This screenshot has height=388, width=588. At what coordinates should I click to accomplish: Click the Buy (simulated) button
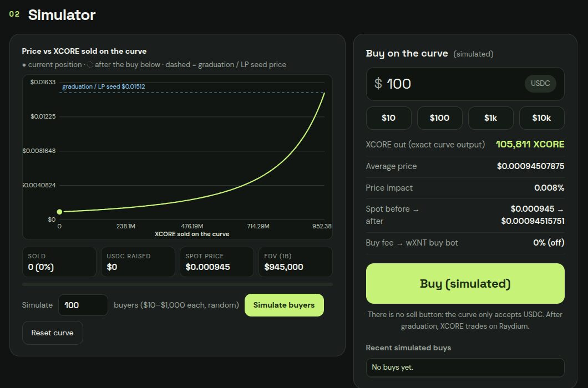(465, 283)
